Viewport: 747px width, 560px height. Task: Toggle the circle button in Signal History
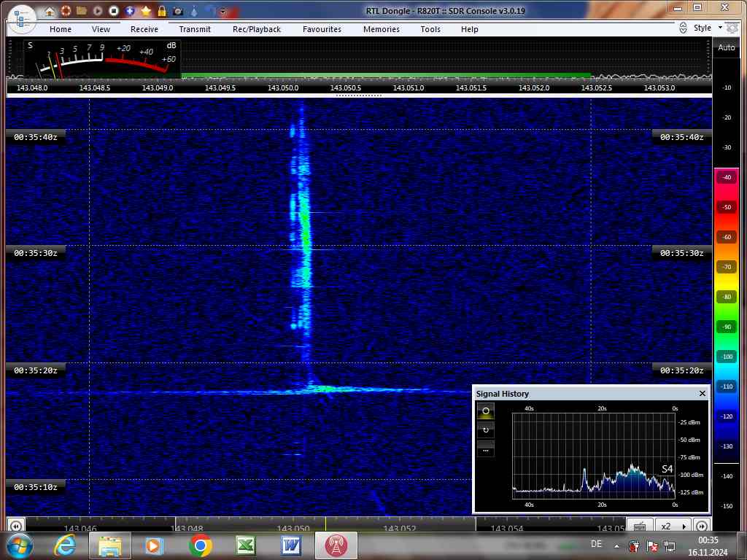(485, 411)
